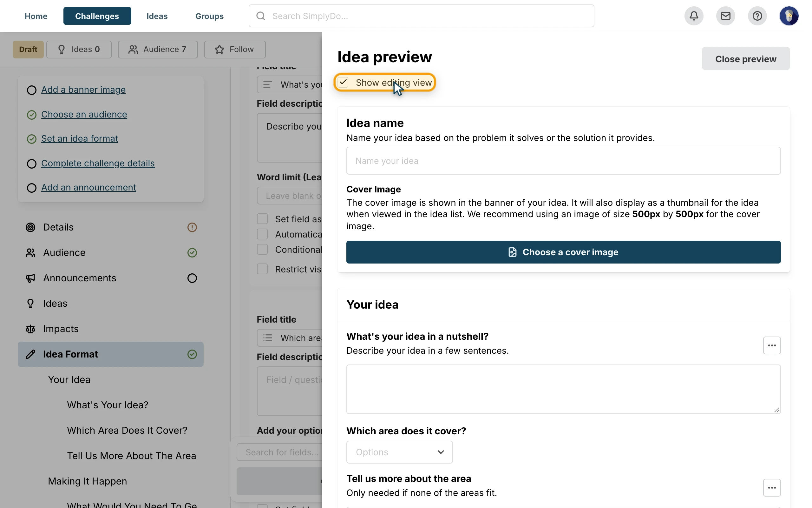Tick the Set field as checkbox
This screenshot has height=508, width=812.
pos(262,219)
